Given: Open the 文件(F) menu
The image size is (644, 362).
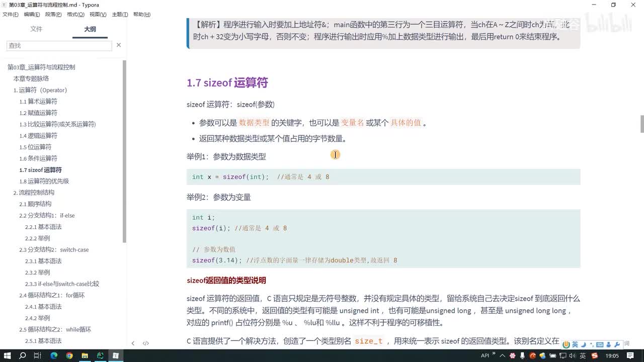Looking at the screenshot, I should [x=11, y=15].
